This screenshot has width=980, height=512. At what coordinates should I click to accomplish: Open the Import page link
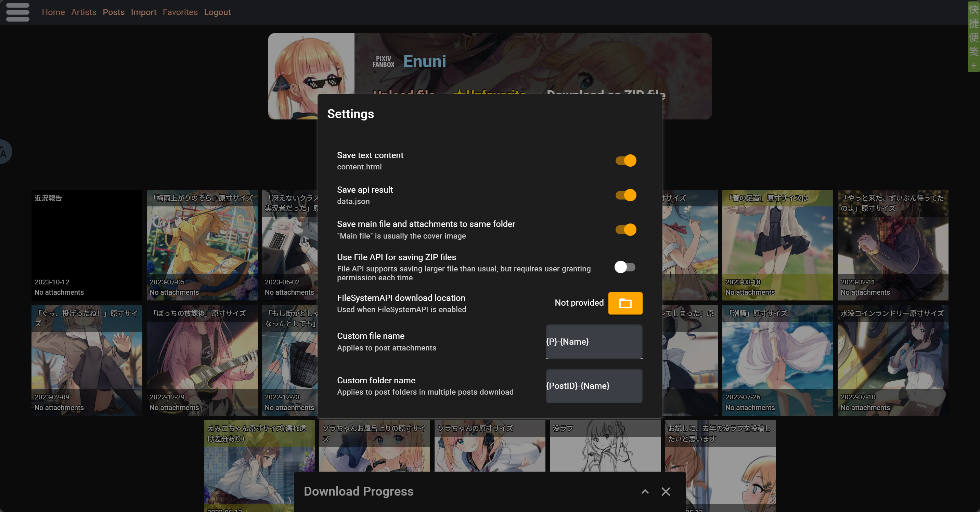(x=143, y=12)
